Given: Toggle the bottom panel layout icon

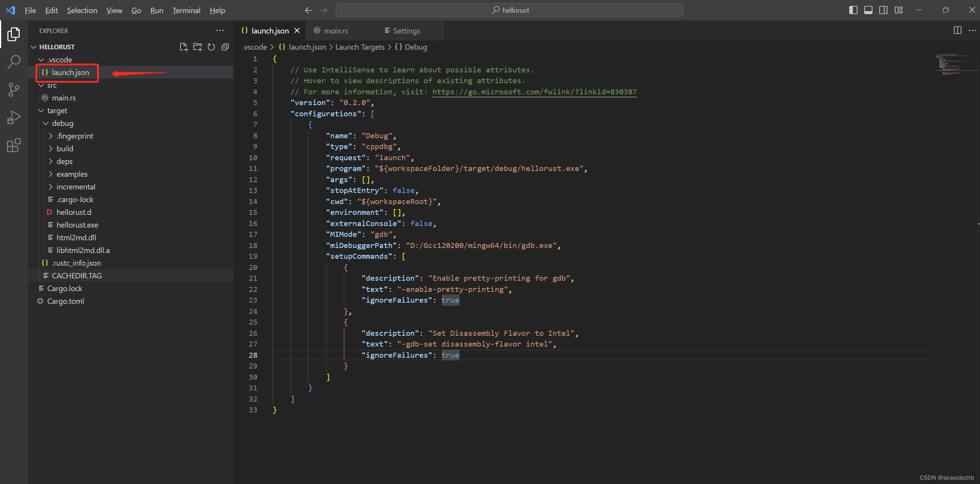Looking at the screenshot, I should pyautogui.click(x=868, y=10).
